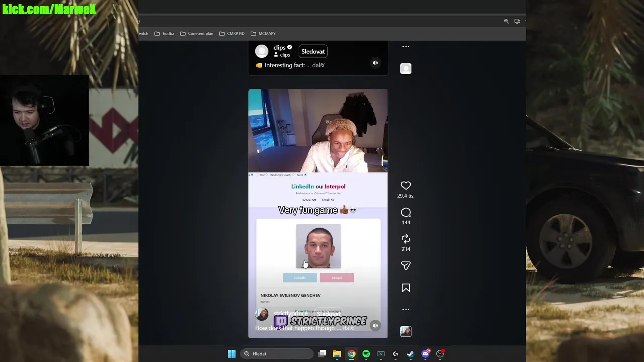Viewport: 644px width, 362px height.
Task: Open the hudba bookmarks folder
Action: 165,34
